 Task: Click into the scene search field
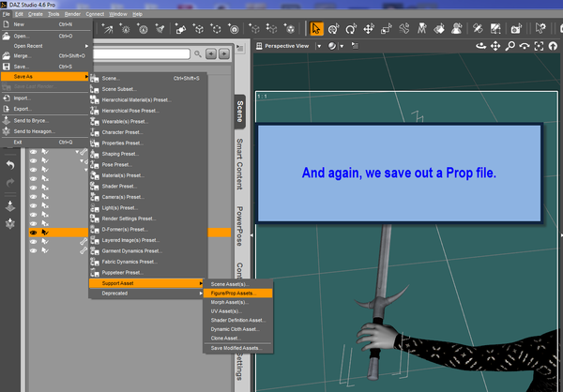click(x=142, y=53)
